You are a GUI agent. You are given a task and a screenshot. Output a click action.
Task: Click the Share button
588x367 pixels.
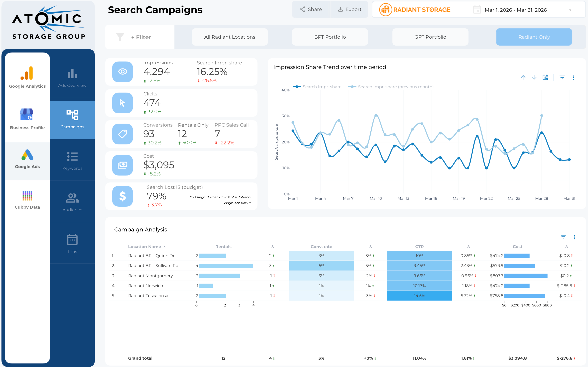(x=311, y=10)
